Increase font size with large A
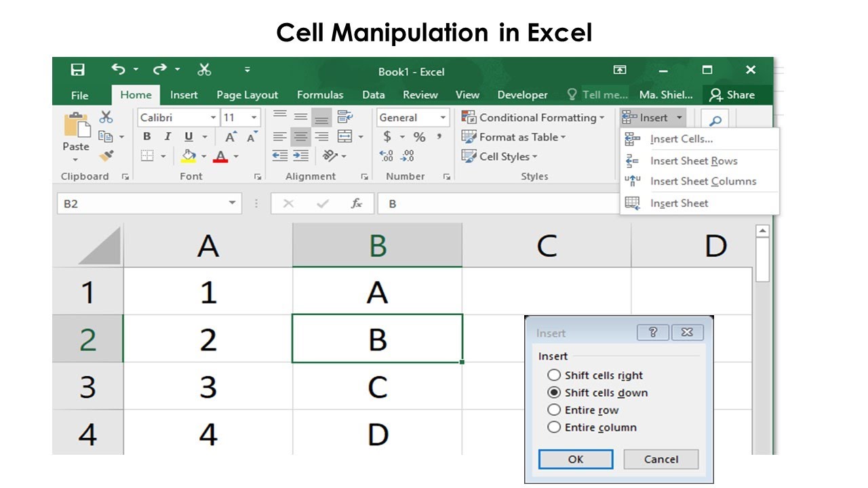 click(x=231, y=137)
